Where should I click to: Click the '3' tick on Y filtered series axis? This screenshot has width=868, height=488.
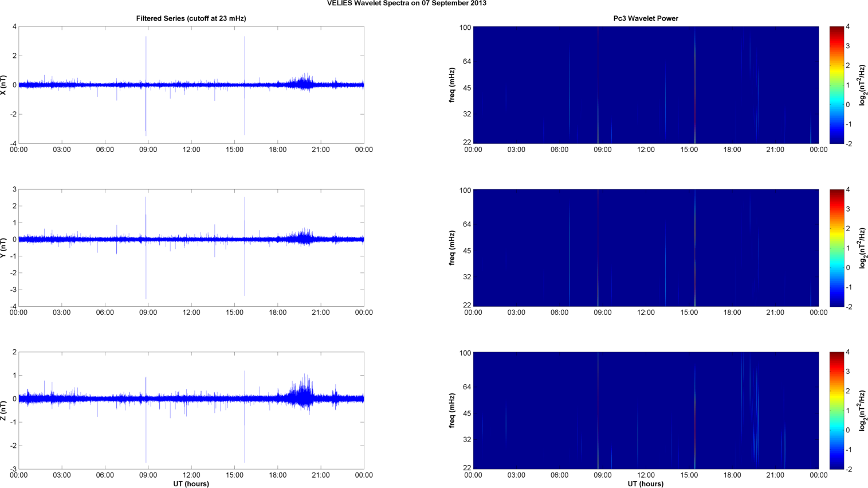click(x=14, y=190)
